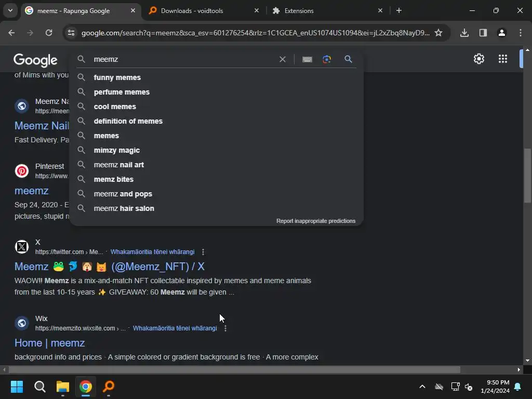Image resolution: width=532 pixels, height=399 pixels.
Task: Open Everything search app in taskbar
Action: (x=109, y=387)
